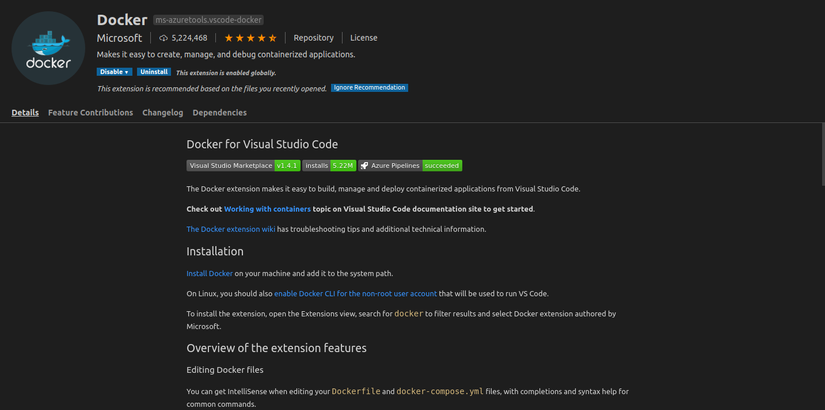View the License link
Screen dimensions: 825x410
pyautogui.click(x=364, y=38)
